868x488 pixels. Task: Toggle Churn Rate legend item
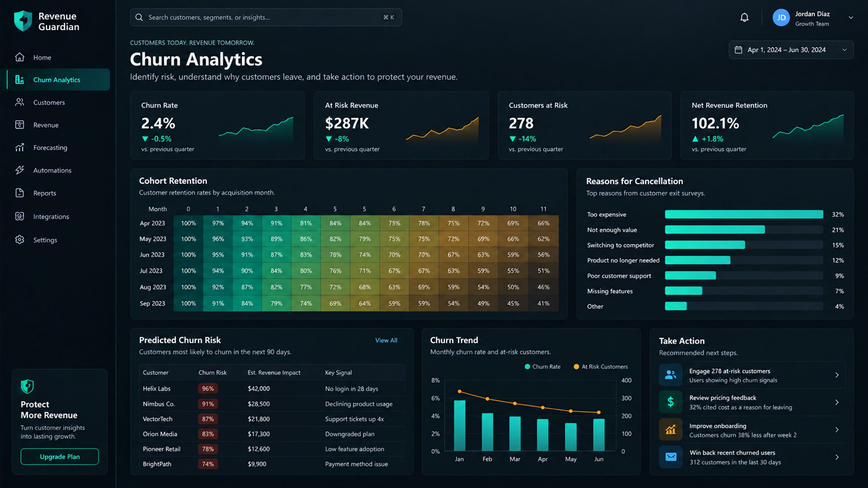[542, 367]
